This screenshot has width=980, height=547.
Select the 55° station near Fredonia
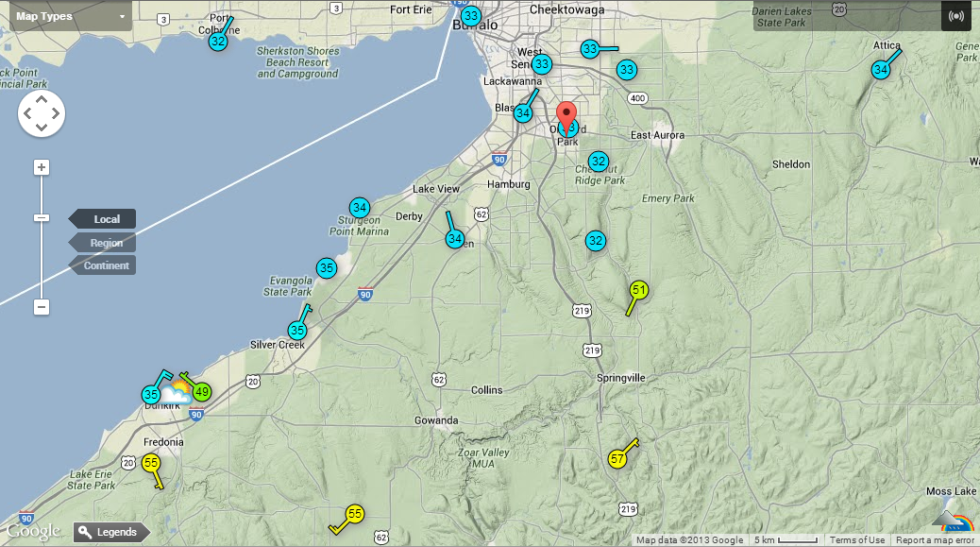pos(151,463)
